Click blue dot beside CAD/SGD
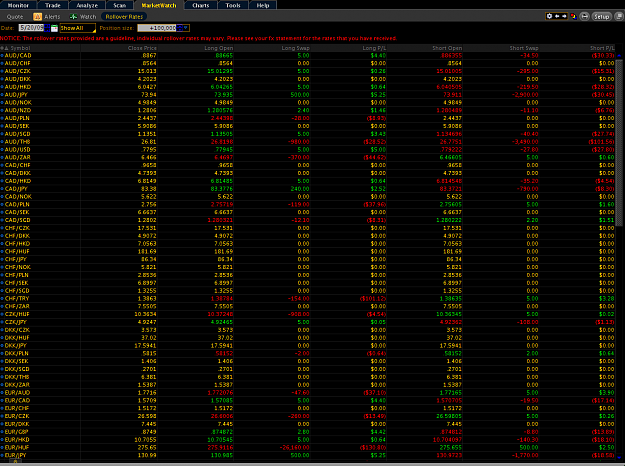625x466 pixels. pos(2,220)
